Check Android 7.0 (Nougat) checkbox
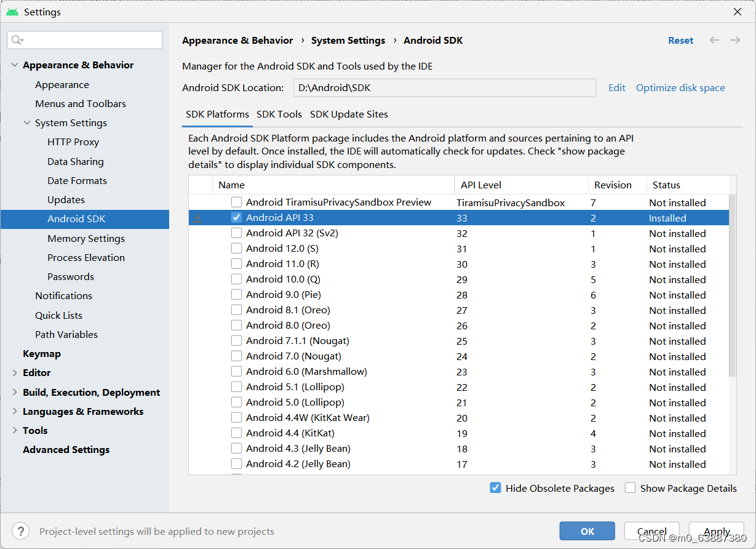This screenshot has height=549, width=756. pos(236,356)
